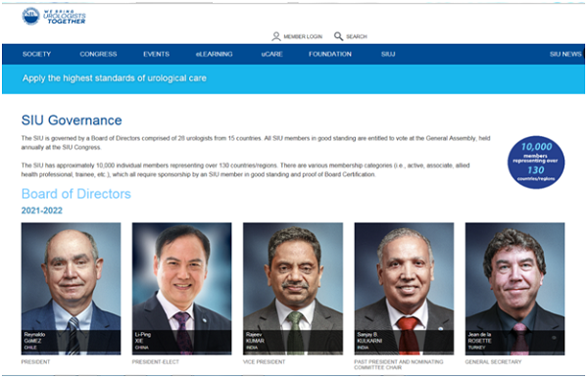Select SIUJ in the navigation bar
Image resolution: width=588 pixels, height=378 pixels.
tap(388, 54)
